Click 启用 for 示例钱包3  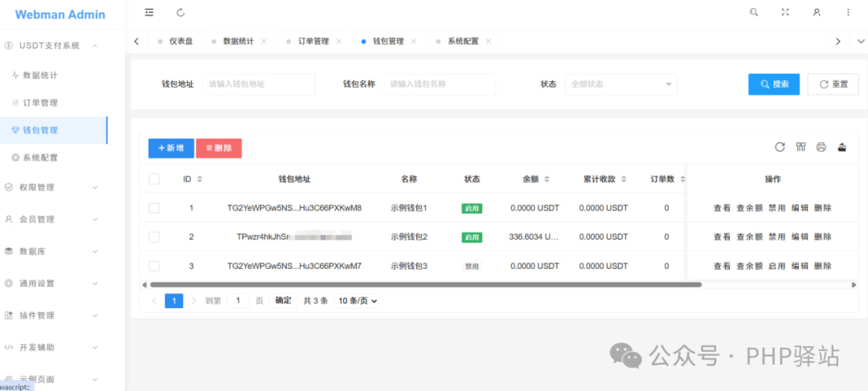(x=776, y=266)
